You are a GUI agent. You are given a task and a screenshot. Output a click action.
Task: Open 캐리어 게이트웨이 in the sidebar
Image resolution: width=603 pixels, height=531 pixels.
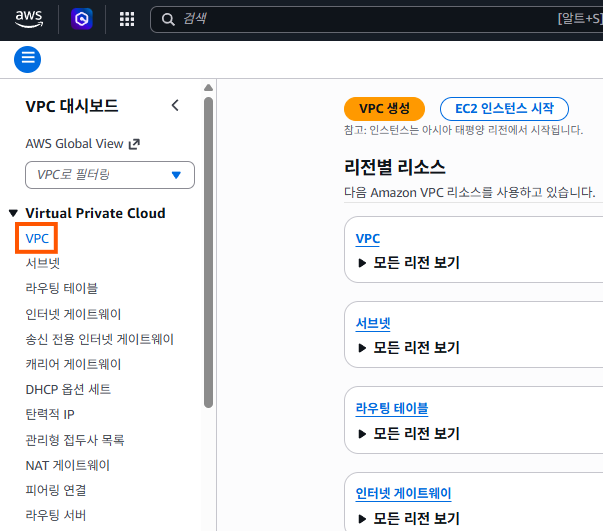coord(73,364)
